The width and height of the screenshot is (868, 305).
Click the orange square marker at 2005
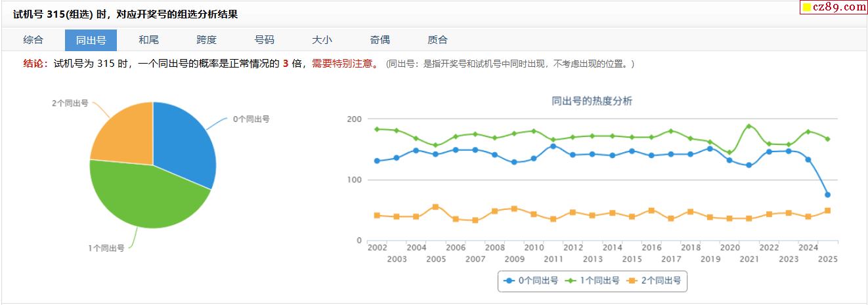point(436,207)
